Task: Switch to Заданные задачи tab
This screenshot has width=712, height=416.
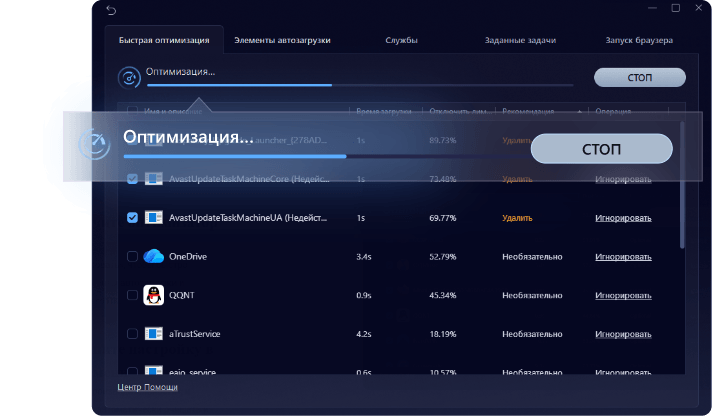Action: click(520, 40)
